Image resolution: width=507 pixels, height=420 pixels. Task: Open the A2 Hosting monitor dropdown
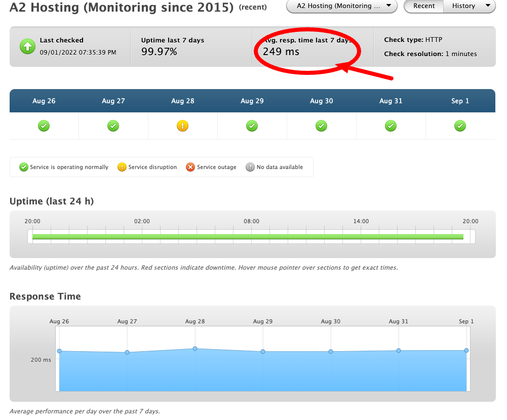coord(342,6)
